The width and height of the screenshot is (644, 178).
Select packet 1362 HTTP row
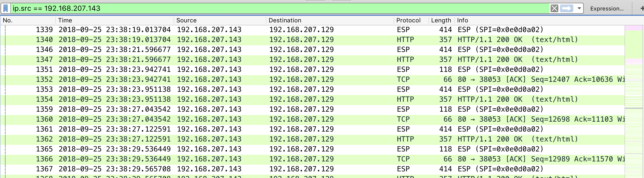304,139
